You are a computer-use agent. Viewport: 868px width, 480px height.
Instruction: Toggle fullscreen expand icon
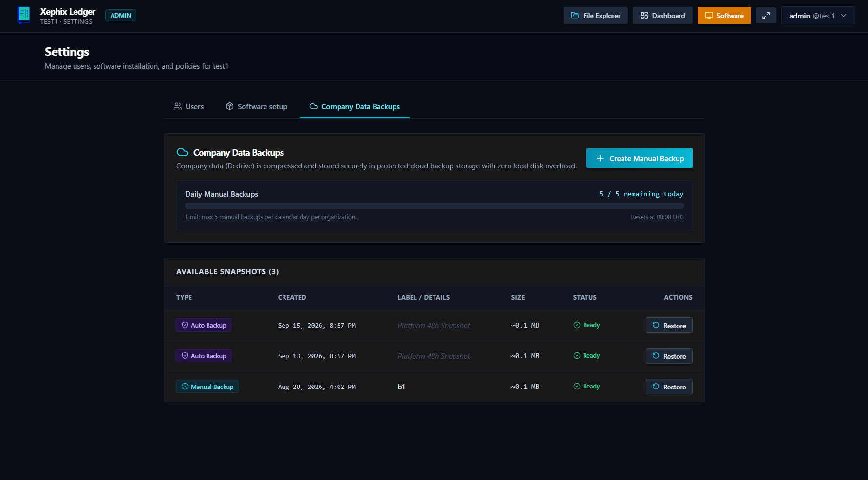point(766,16)
